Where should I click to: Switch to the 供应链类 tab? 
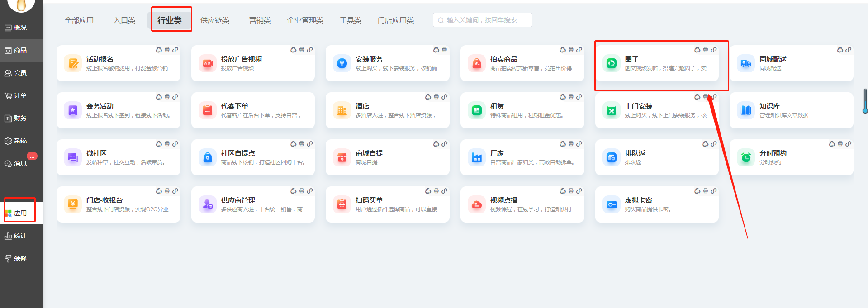(x=215, y=20)
